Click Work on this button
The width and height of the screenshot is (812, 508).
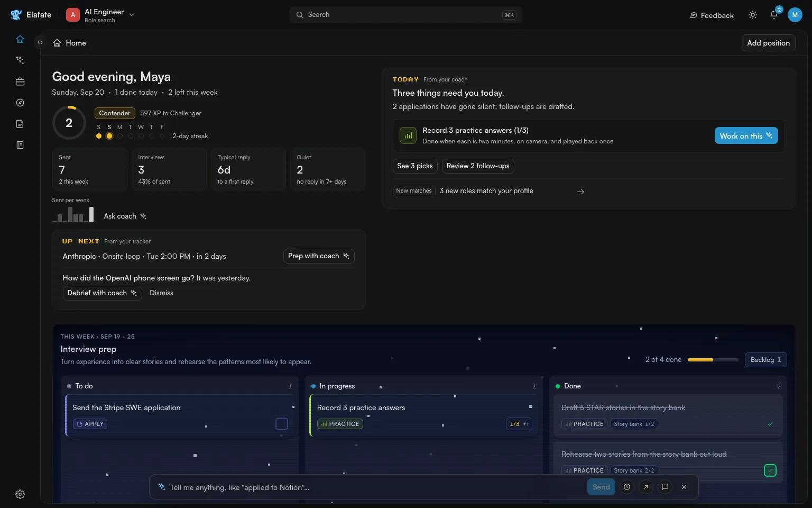pyautogui.click(x=746, y=135)
